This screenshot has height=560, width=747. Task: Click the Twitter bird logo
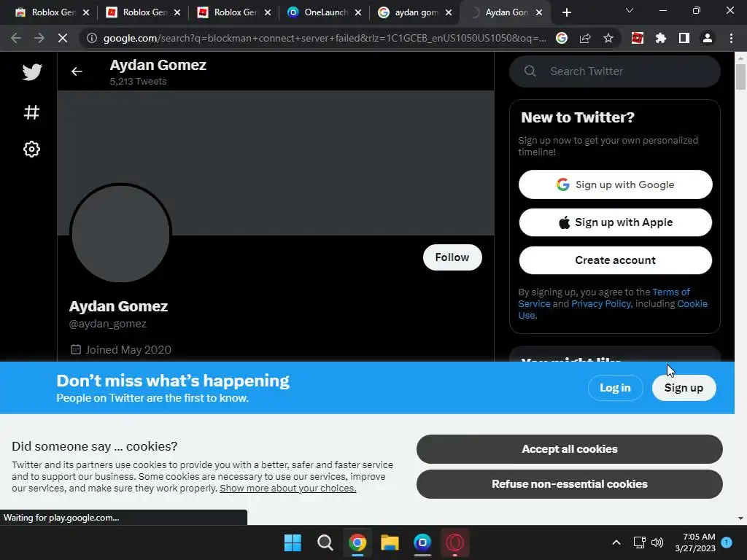coord(32,72)
